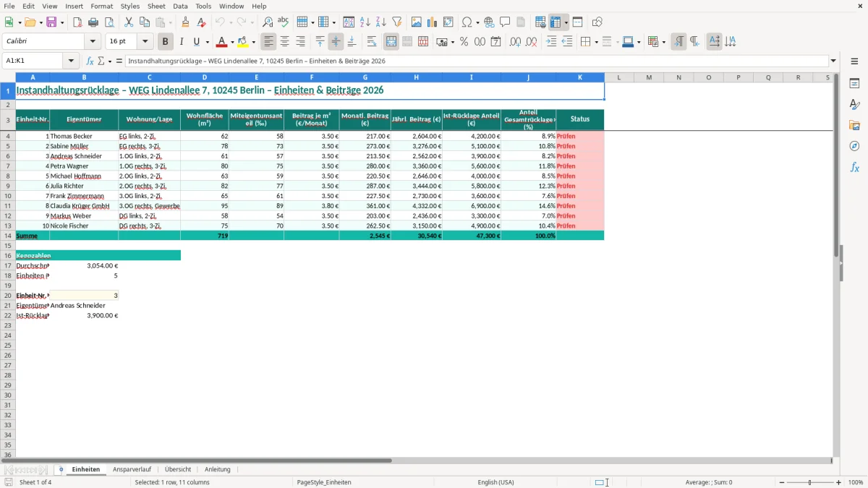Sort ascending A to Z

click(365, 22)
